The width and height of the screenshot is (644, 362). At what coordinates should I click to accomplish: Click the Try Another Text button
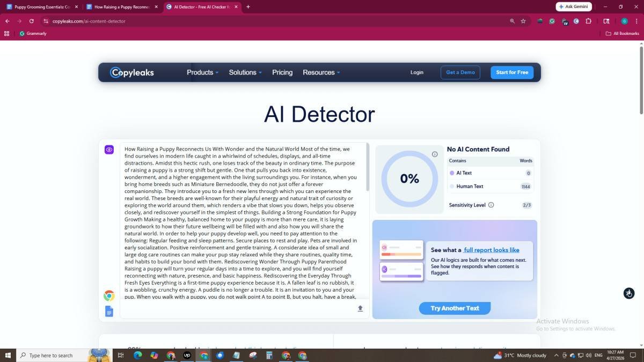455,308
